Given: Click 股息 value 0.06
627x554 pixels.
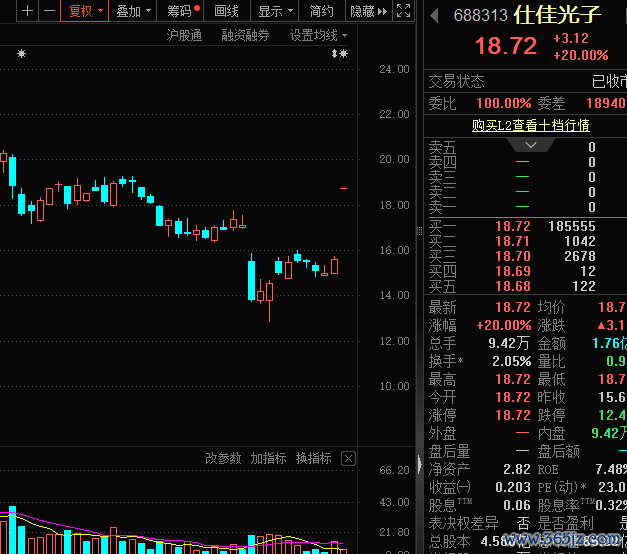Looking at the screenshot, I should pos(517,505).
